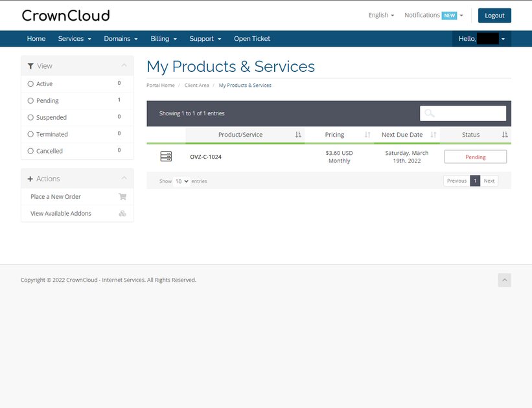Click the Product/Service column header
The height and width of the screenshot is (408, 532).
pos(245,135)
